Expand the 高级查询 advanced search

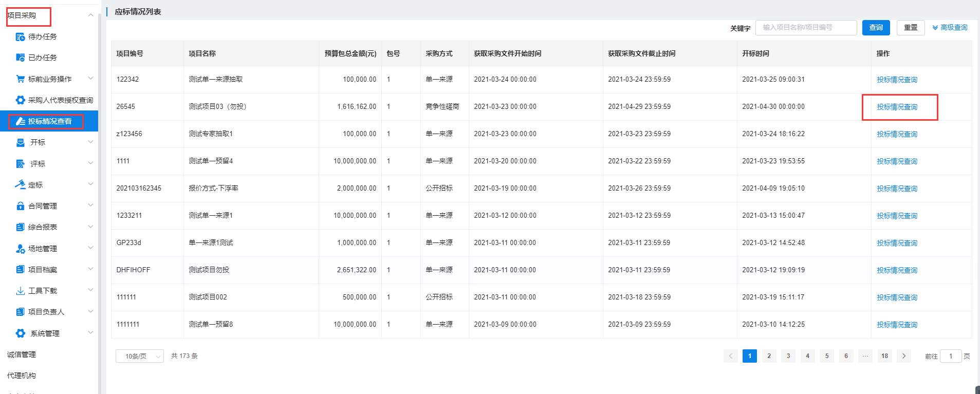point(950,28)
